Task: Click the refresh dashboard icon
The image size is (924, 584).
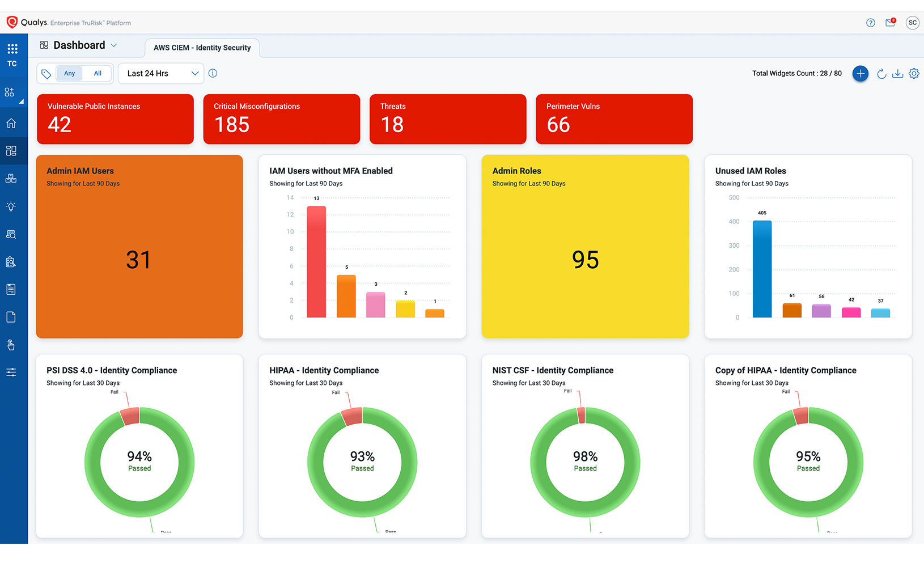Action: pos(881,74)
